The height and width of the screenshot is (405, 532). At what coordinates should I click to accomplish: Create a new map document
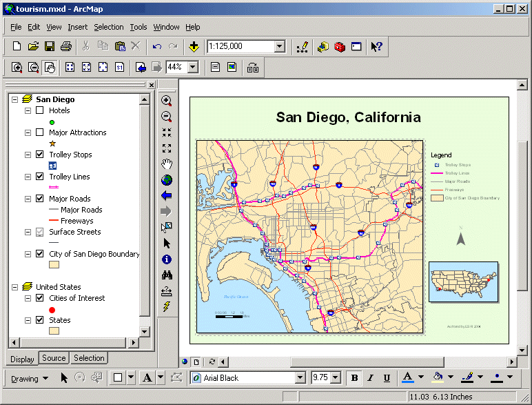(17, 46)
